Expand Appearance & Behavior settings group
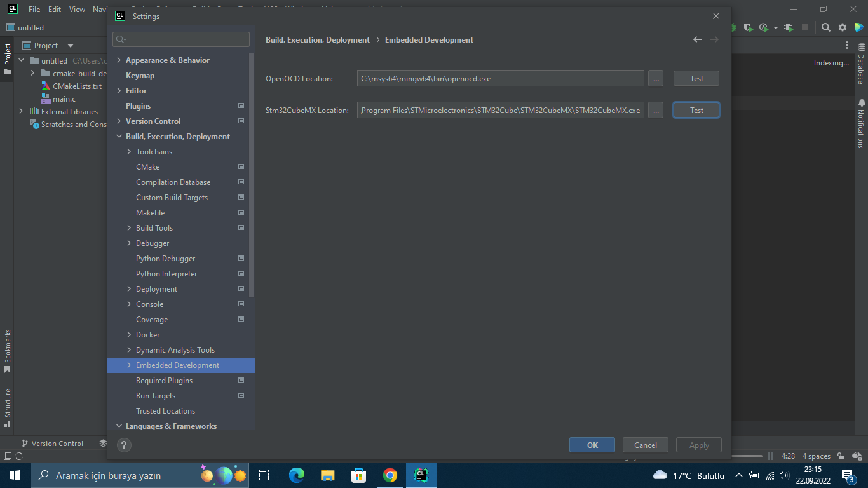Viewport: 868px width, 488px height. click(x=119, y=60)
